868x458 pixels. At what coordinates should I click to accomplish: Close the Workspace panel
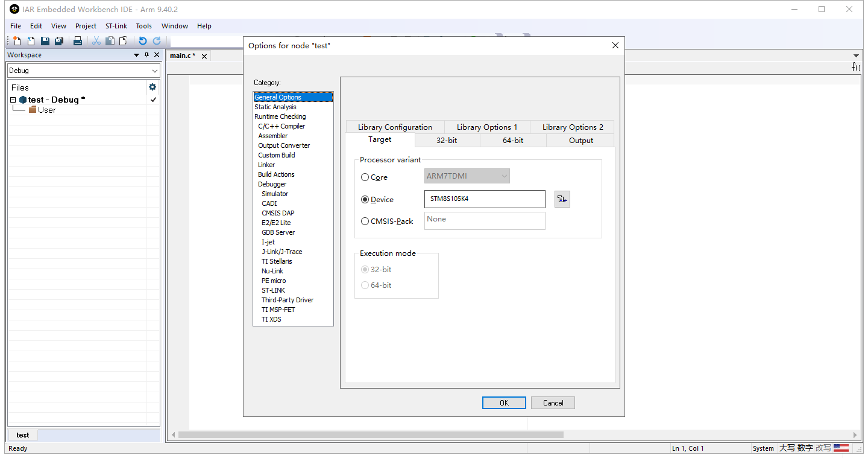click(x=157, y=55)
